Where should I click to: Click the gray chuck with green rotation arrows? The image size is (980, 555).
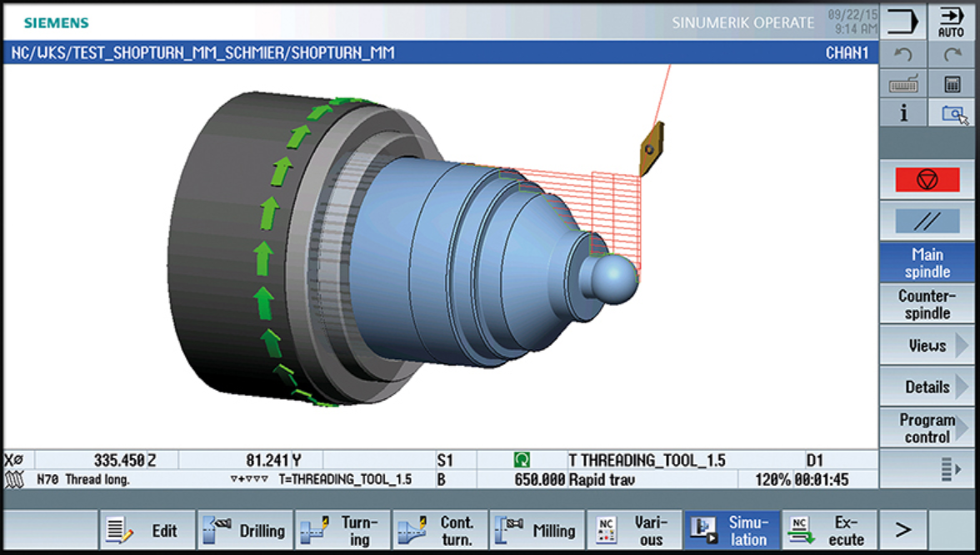pyautogui.click(x=250, y=250)
